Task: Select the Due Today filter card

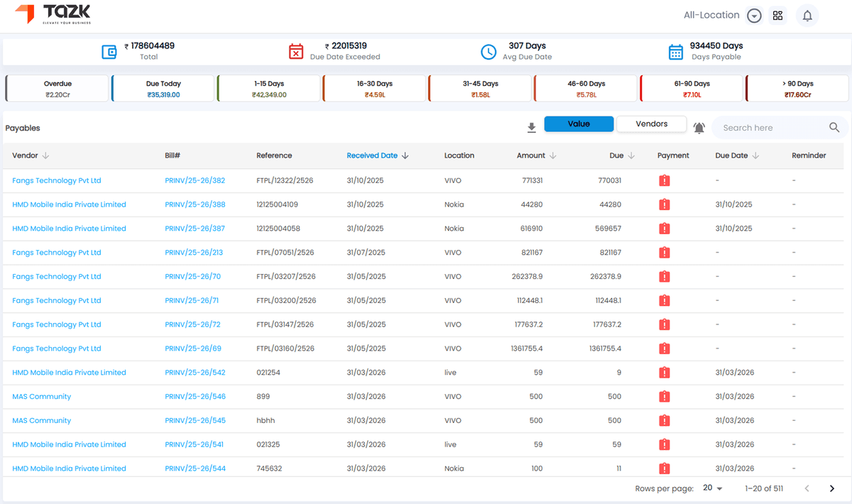Action: pos(163,89)
